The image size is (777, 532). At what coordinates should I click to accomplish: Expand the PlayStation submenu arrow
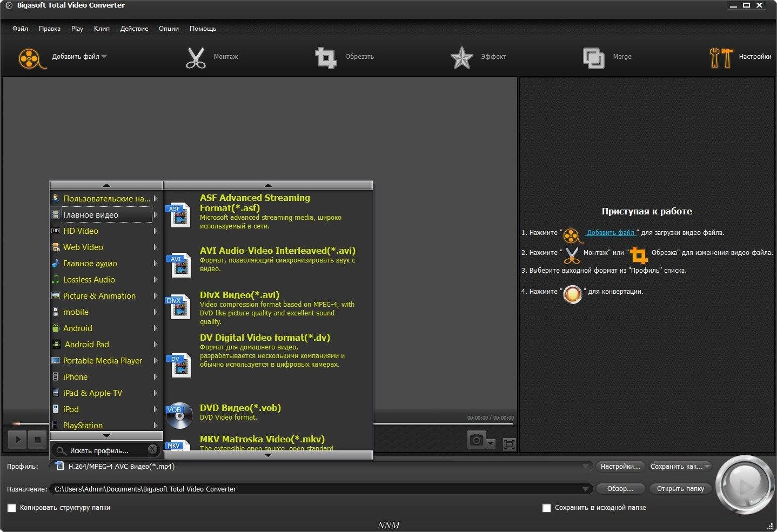click(156, 426)
